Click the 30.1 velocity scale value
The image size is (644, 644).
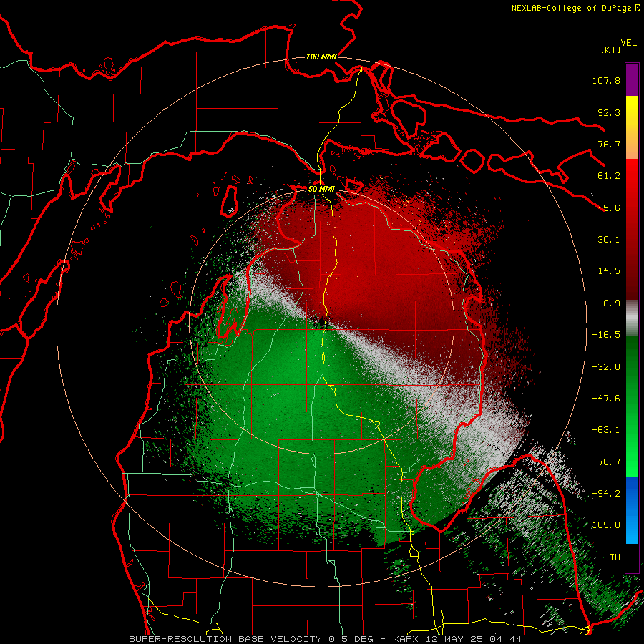tap(609, 240)
